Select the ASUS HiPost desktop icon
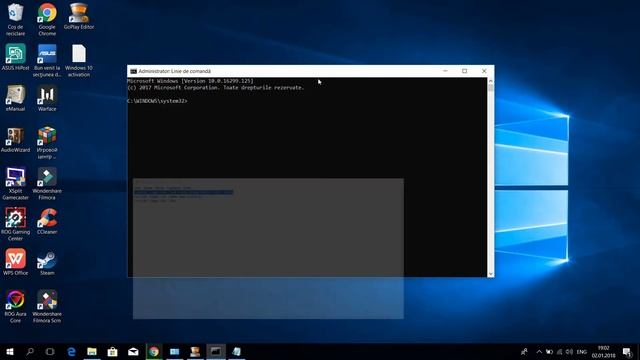The height and width of the screenshot is (360, 640). coord(16,58)
